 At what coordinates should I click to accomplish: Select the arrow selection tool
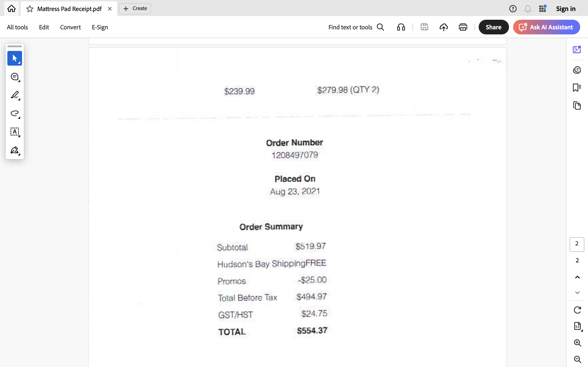pos(14,58)
